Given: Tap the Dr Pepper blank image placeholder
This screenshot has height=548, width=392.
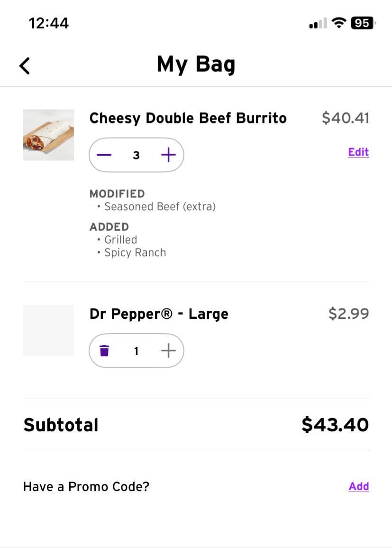Looking at the screenshot, I should coord(48,330).
